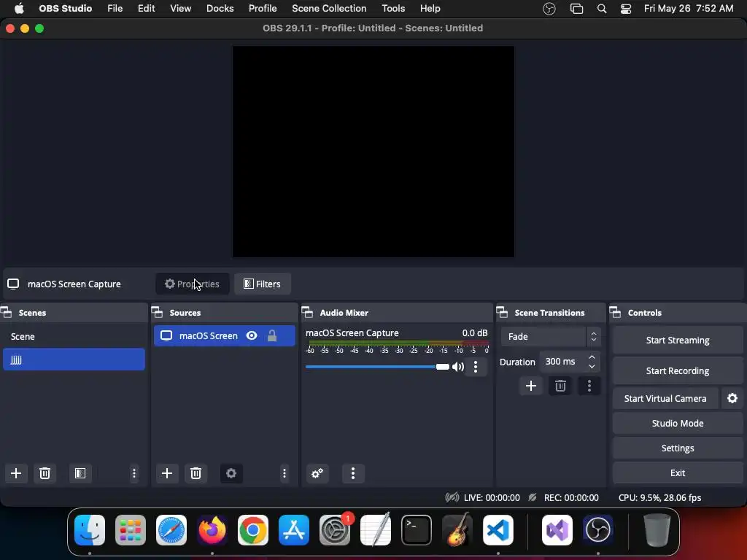Decrease transition duration with down arrow
Screen dimensions: 747x560
(592, 367)
